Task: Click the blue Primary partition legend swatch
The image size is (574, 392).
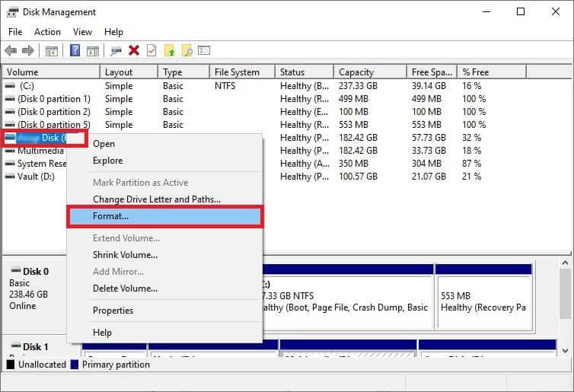Action: point(75,365)
